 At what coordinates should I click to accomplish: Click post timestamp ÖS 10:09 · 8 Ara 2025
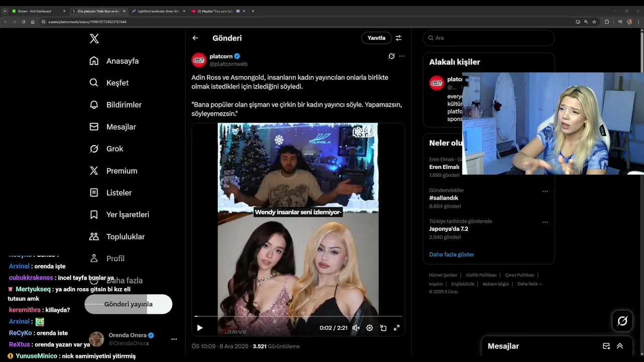tap(220, 346)
